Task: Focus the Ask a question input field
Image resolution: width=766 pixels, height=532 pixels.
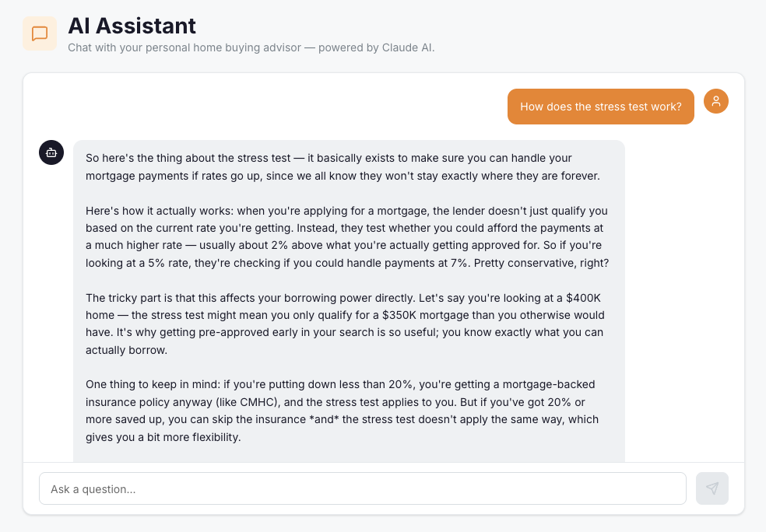Action: [x=363, y=488]
